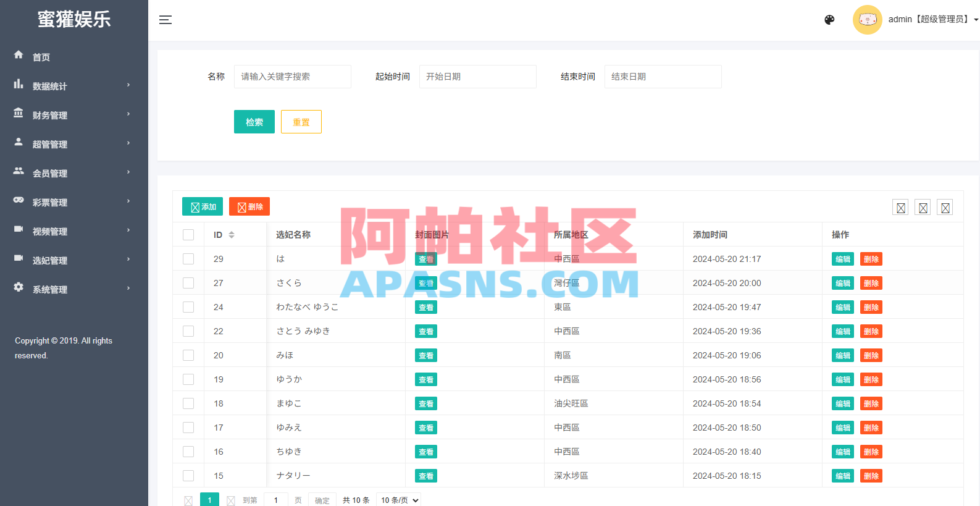Open the 10 条/页 page size dropdown
The width and height of the screenshot is (980, 506).
click(400, 500)
